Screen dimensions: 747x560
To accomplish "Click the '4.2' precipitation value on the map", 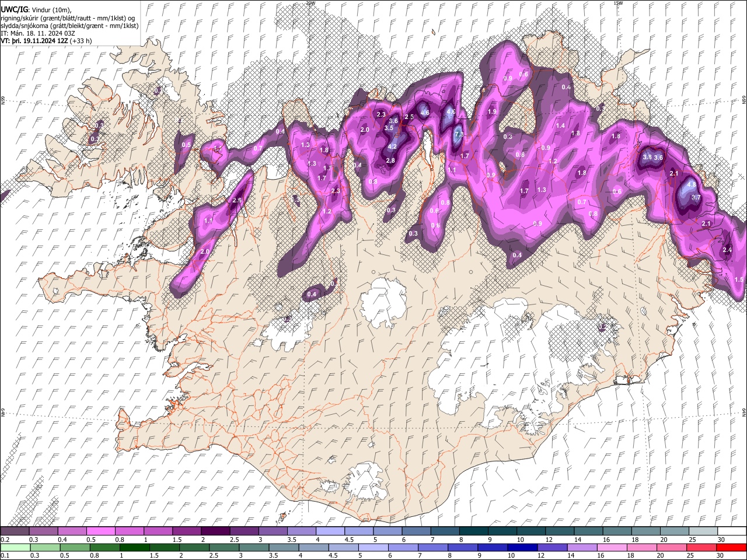I will (392, 146).
